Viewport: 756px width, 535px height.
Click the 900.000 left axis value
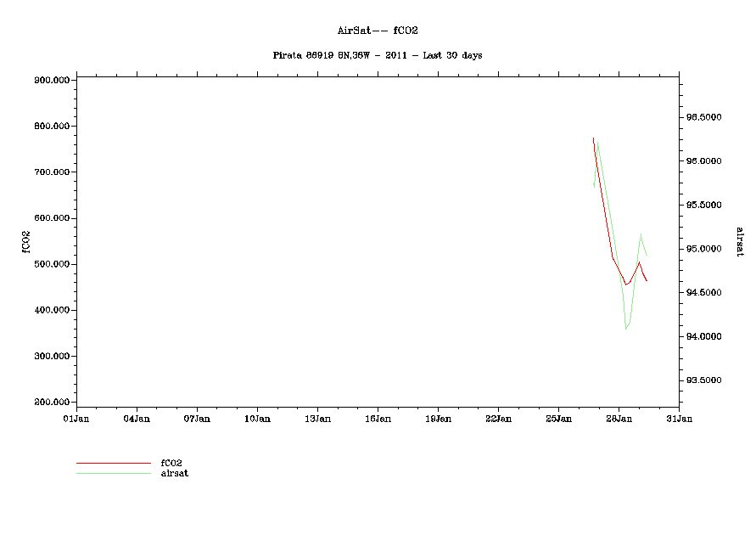(x=53, y=81)
